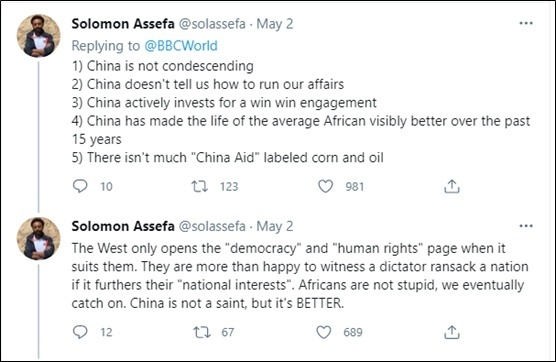Reply to the second tweet with 12 replies
Image resolution: width=556 pixels, height=362 pixels.
(x=80, y=332)
